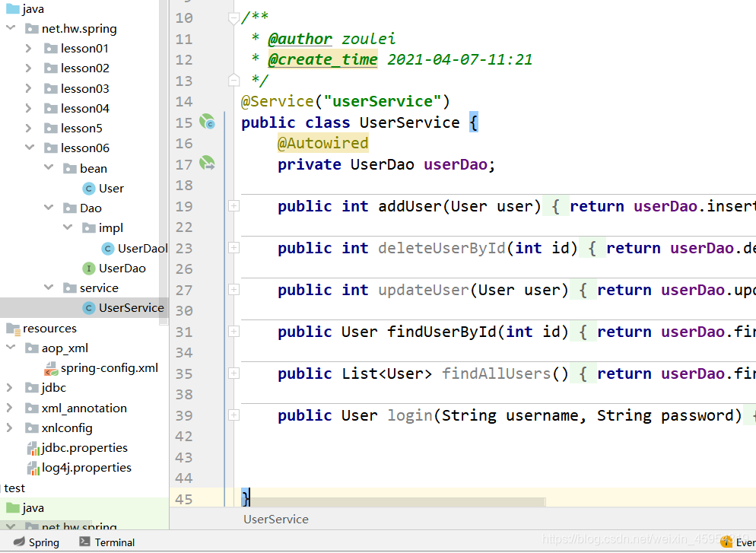Collapse the bean folder node
The width and height of the screenshot is (756, 553).
[x=49, y=168]
